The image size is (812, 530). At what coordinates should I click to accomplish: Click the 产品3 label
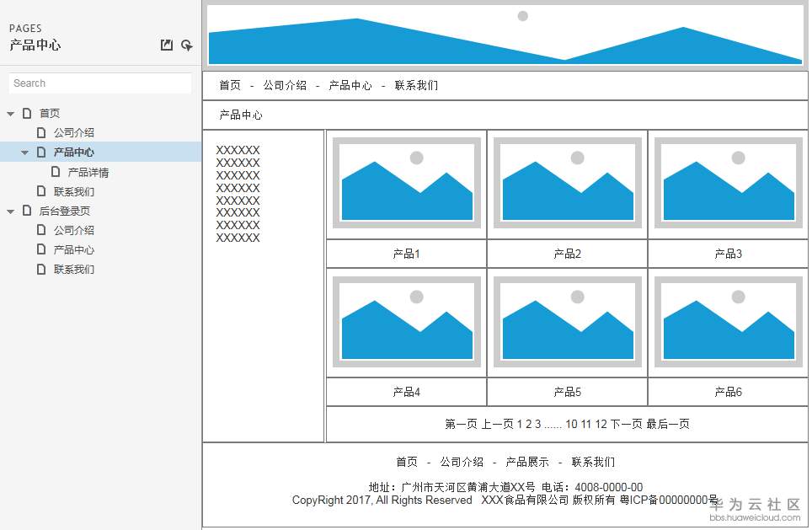coord(728,254)
